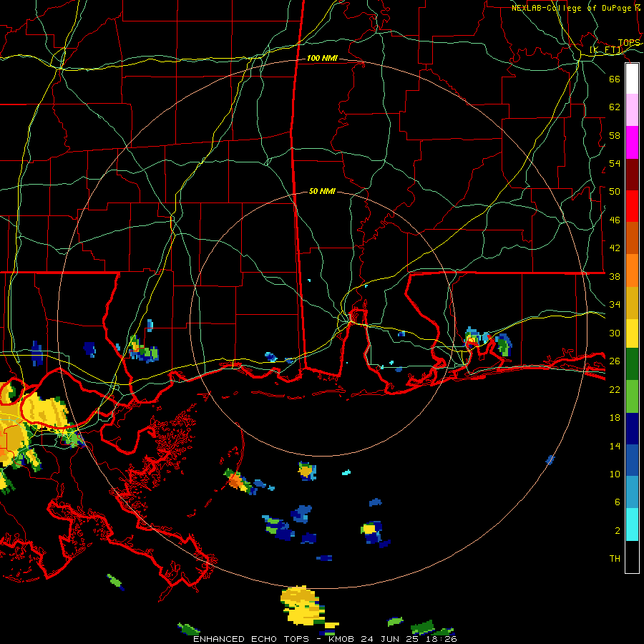Click the 58 legend value

615,135
